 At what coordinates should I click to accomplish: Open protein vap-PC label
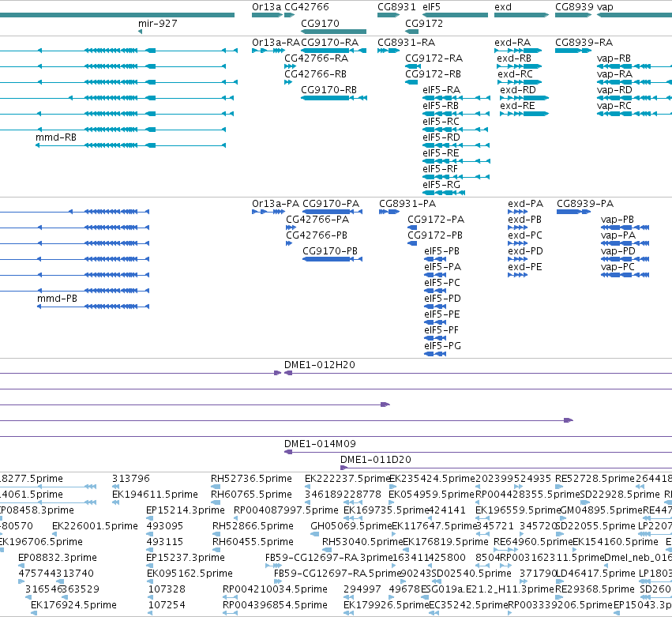point(618,267)
